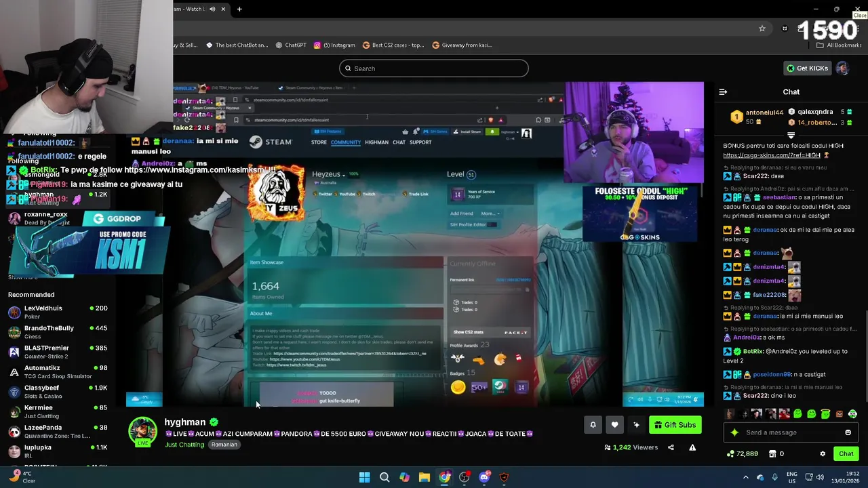Click the hyghman channel name
The height and width of the screenshot is (488, 868).
pos(184,422)
